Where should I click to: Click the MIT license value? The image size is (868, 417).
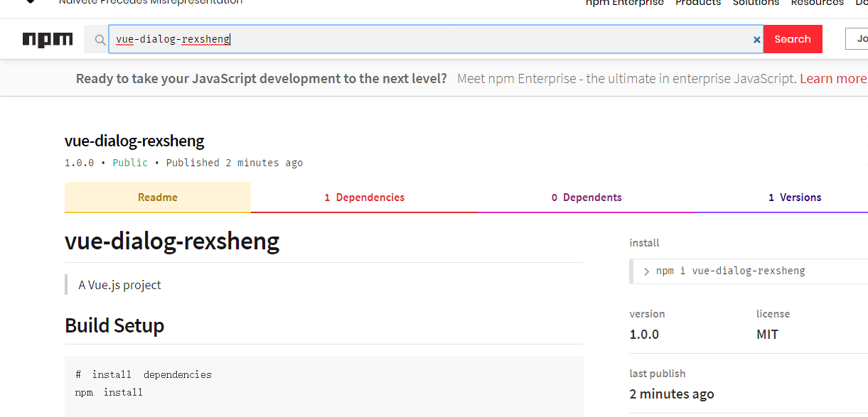click(x=767, y=334)
